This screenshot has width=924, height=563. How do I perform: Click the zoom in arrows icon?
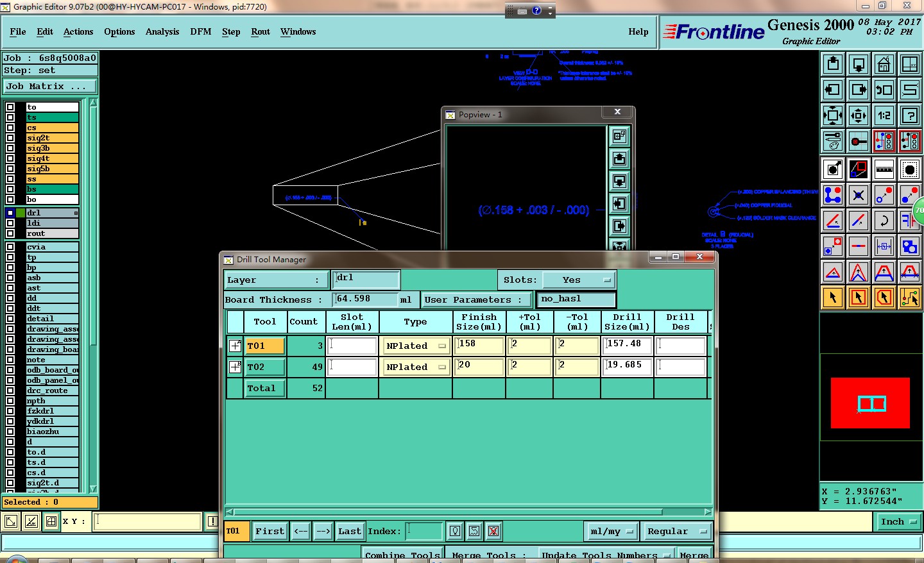833,115
